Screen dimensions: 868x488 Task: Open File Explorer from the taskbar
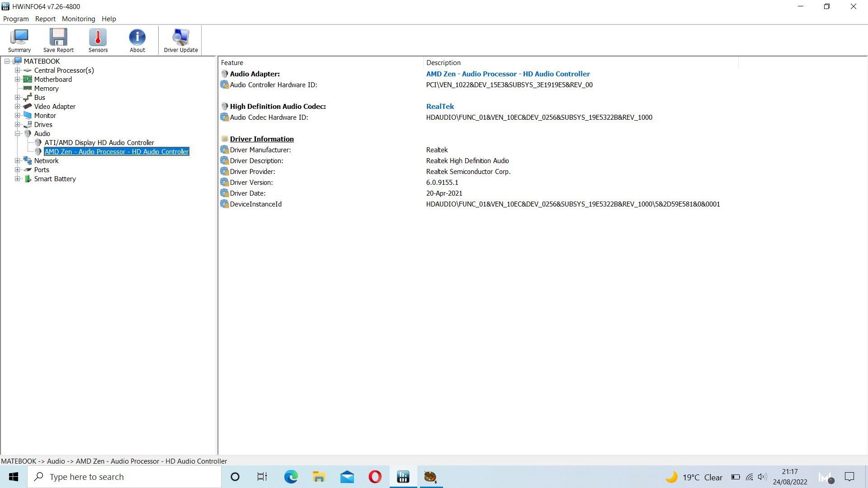pyautogui.click(x=319, y=477)
